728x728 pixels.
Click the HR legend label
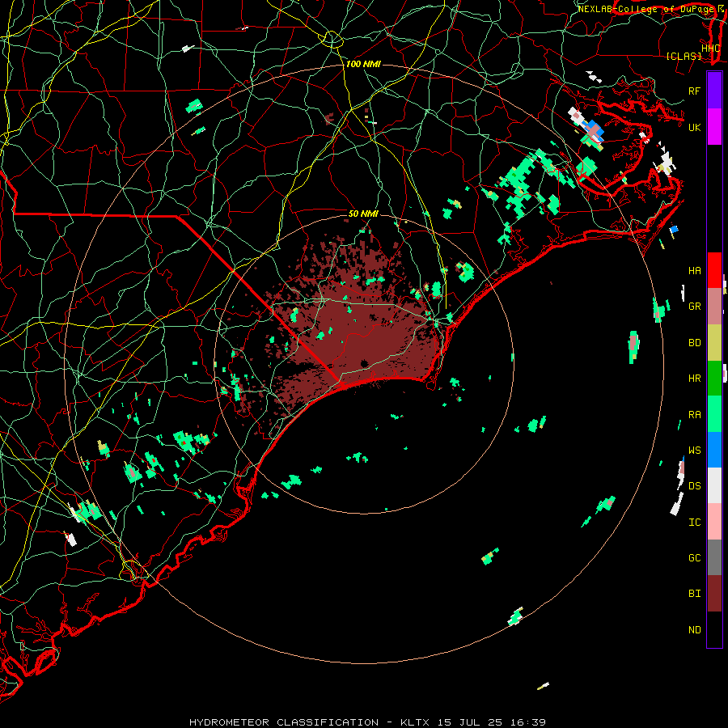(694, 379)
